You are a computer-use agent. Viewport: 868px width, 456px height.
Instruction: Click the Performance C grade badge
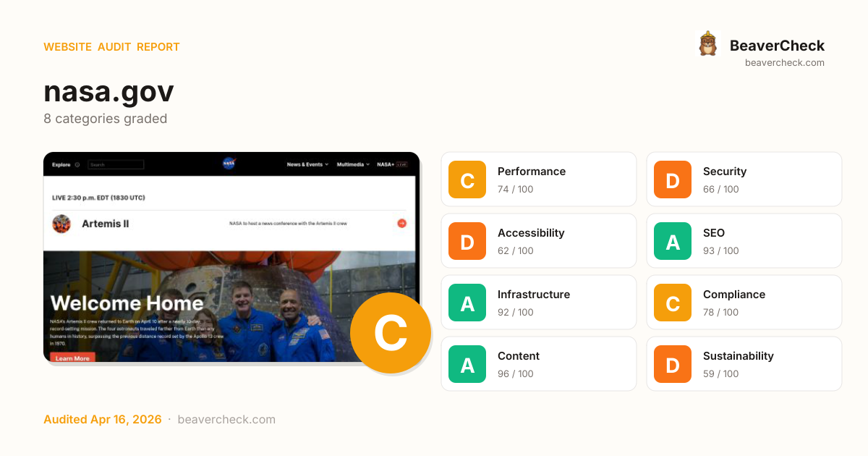pyautogui.click(x=467, y=180)
